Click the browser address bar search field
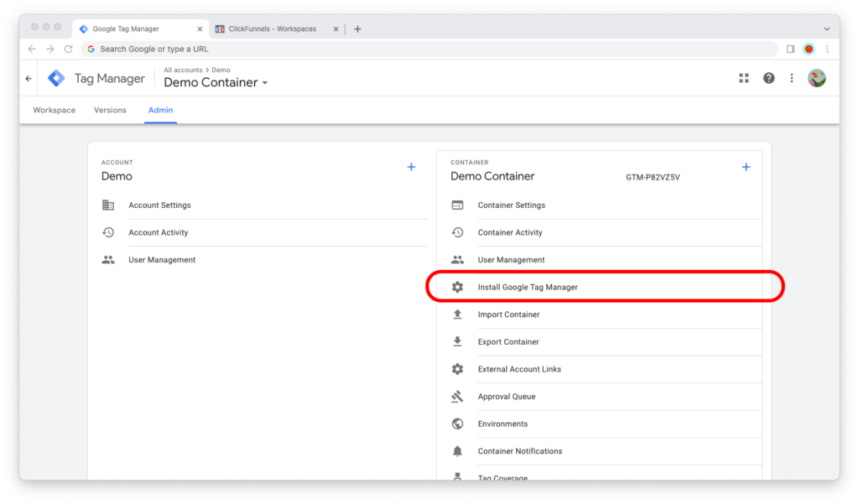The image size is (859, 504). [x=429, y=49]
